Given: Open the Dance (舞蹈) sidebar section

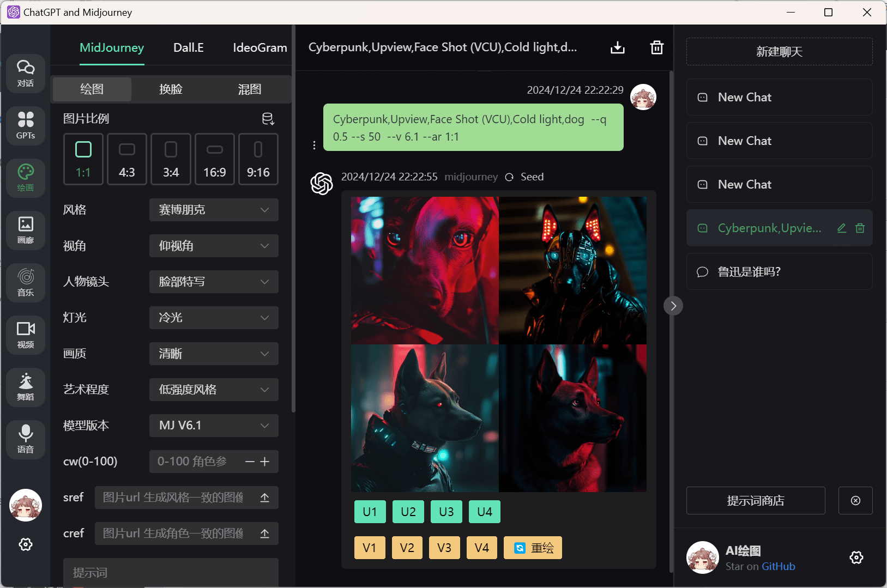Looking at the screenshot, I should tap(26, 387).
